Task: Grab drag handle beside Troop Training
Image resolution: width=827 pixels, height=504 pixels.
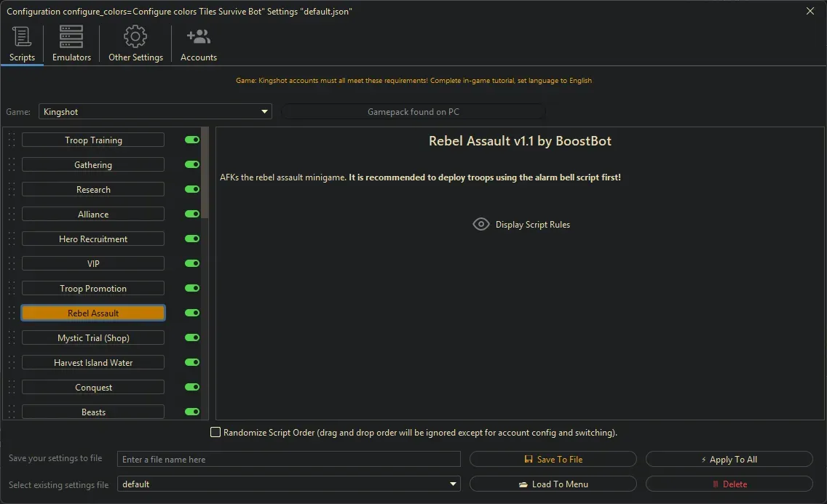Action: tap(12, 140)
